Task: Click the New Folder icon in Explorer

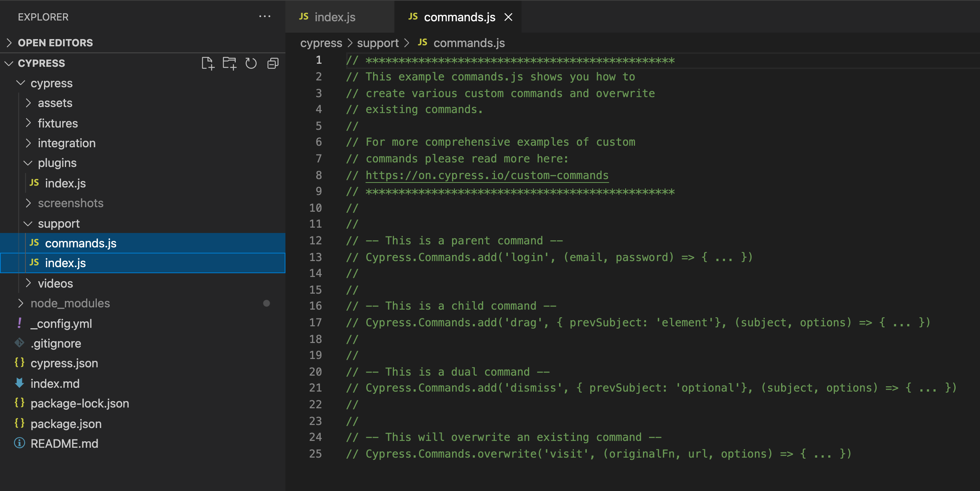Action: (229, 63)
